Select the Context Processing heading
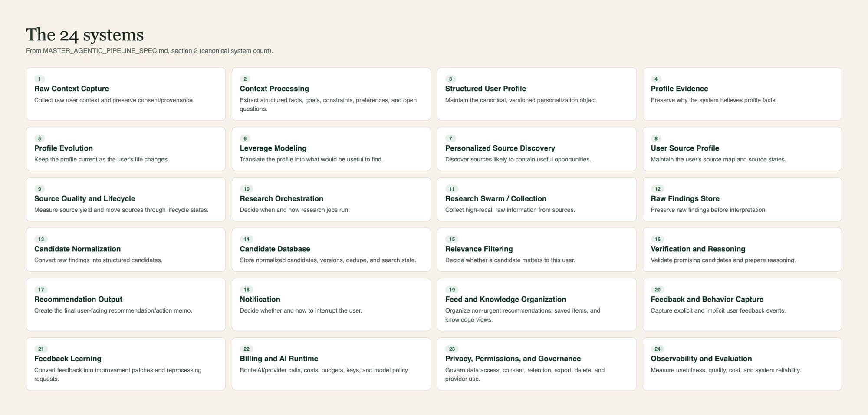Image resolution: width=868 pixels, height=415 pixels. click(274, 89)
